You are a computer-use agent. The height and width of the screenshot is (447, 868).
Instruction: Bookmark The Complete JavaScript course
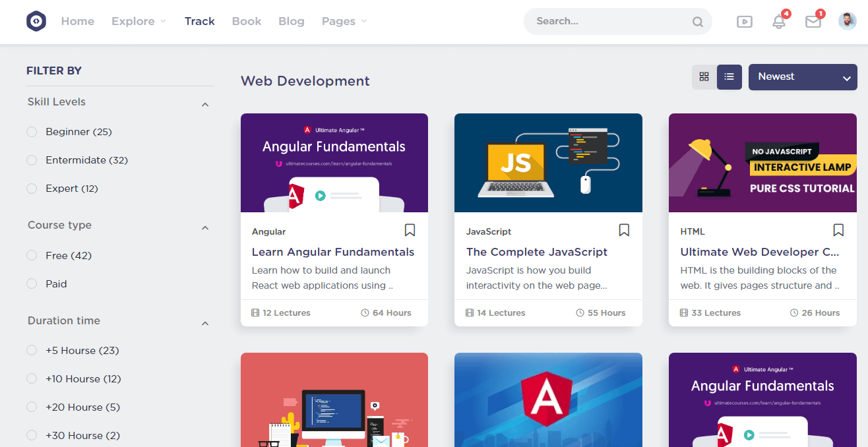pos(624,230)
